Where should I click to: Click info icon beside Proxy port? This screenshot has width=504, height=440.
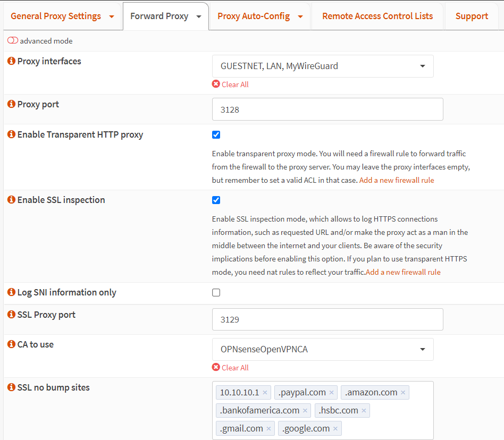point(11,104)
